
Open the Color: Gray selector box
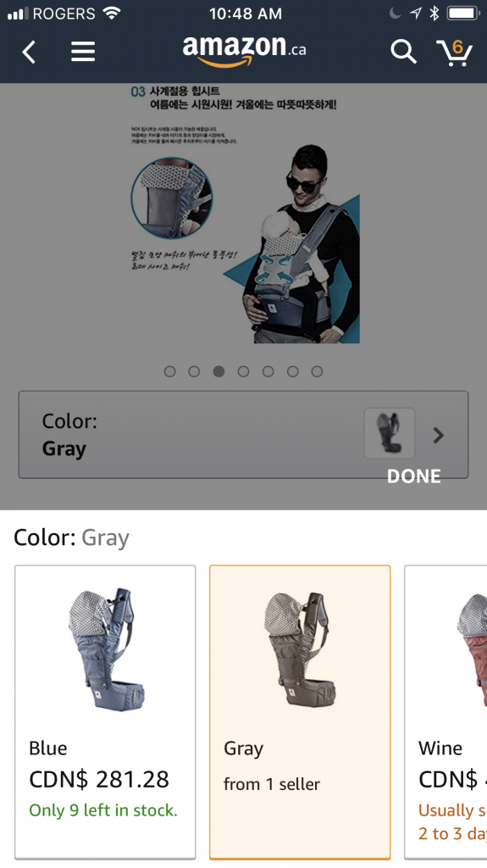tap(244, 435)
